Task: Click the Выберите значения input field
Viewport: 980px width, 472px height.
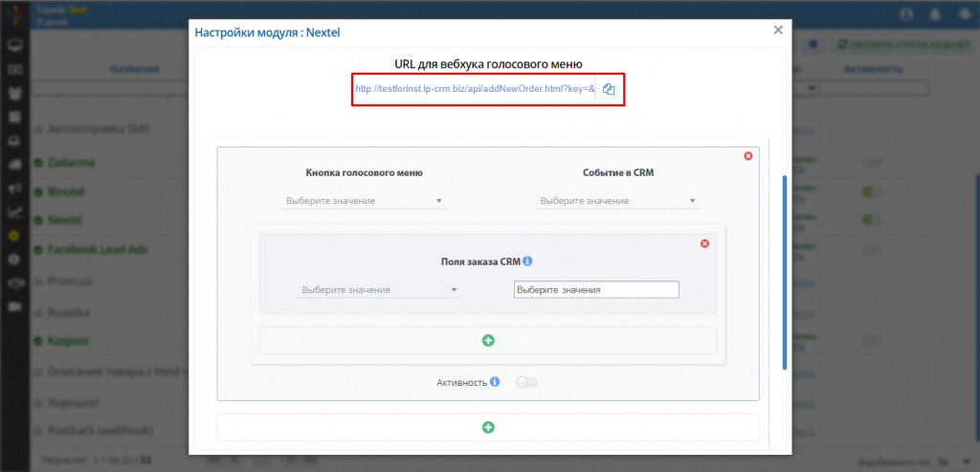Action: click(x=596, y=290)
